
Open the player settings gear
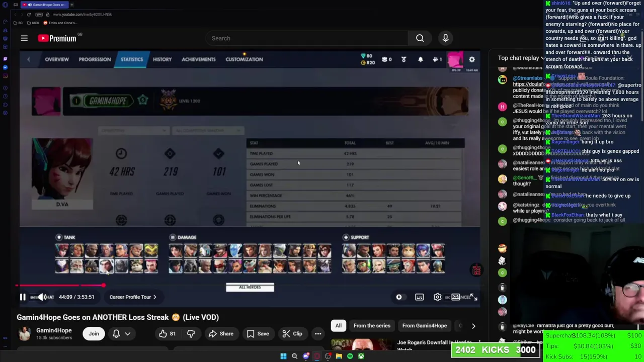(x=438, y=297)
